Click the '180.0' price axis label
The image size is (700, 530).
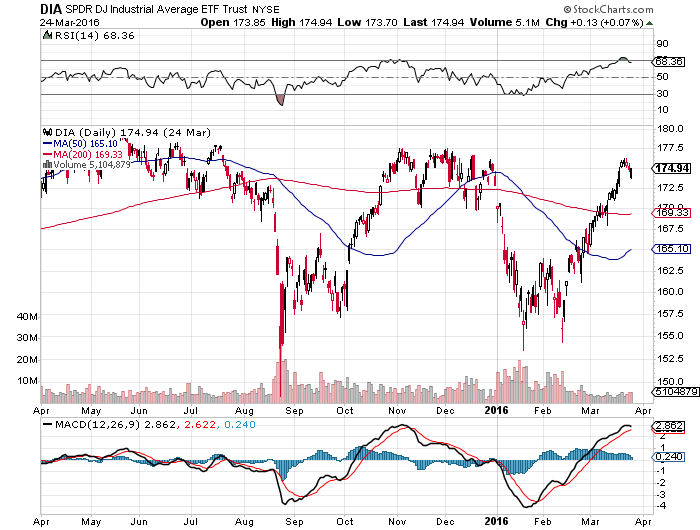point(671,129)
